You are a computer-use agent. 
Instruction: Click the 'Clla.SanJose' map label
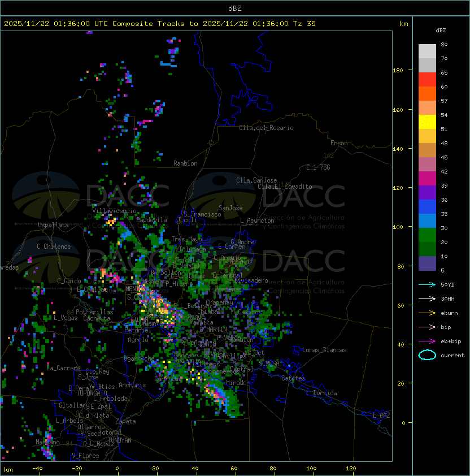[x=256, y=180]
